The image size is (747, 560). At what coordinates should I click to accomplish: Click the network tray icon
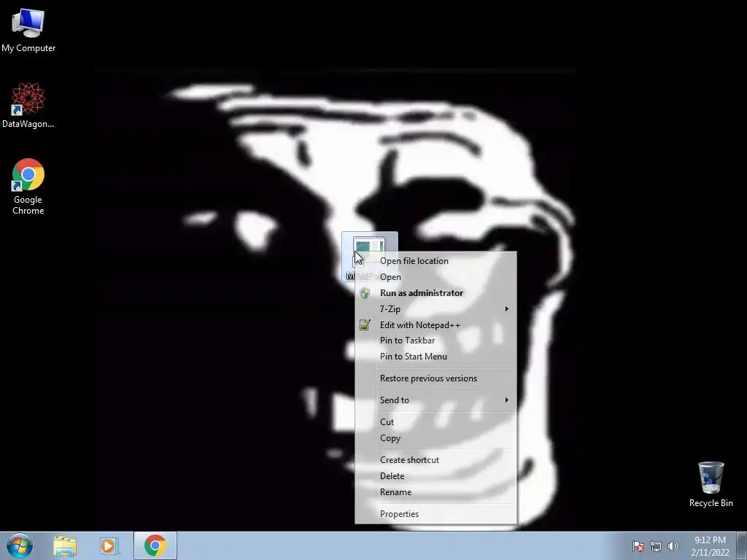pos(656,546)
